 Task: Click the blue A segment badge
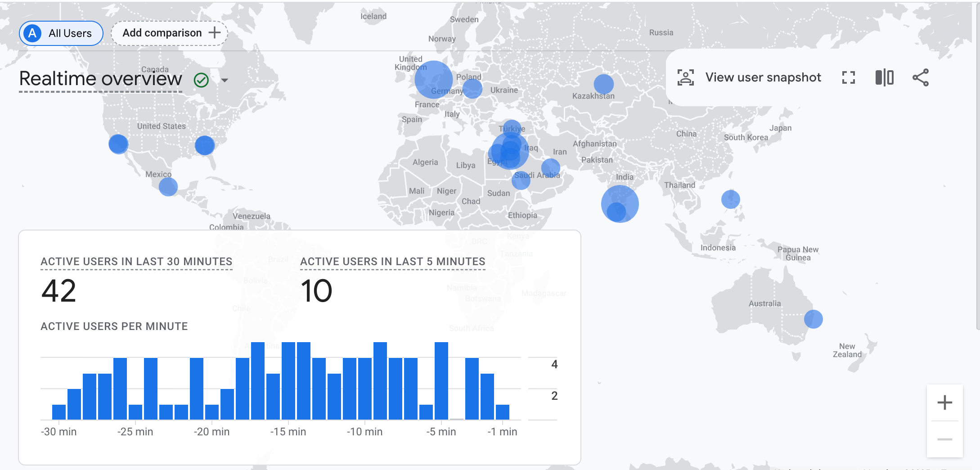[x=32, y=33]
